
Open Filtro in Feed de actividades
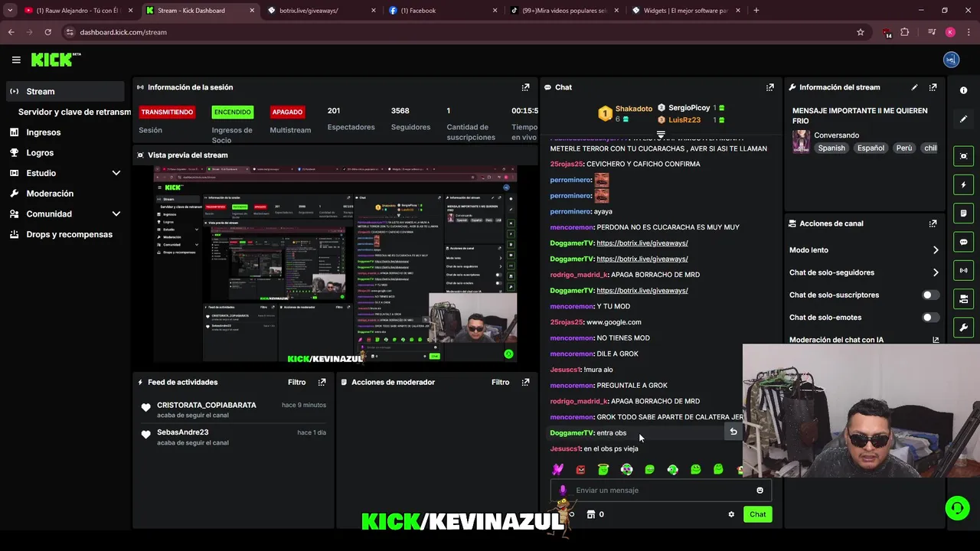point(296,382)
